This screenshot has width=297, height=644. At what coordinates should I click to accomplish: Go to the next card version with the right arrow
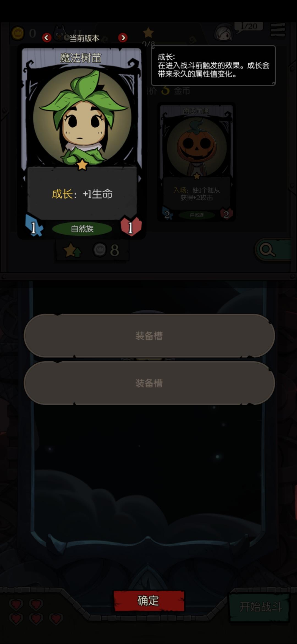coord(123,37)
